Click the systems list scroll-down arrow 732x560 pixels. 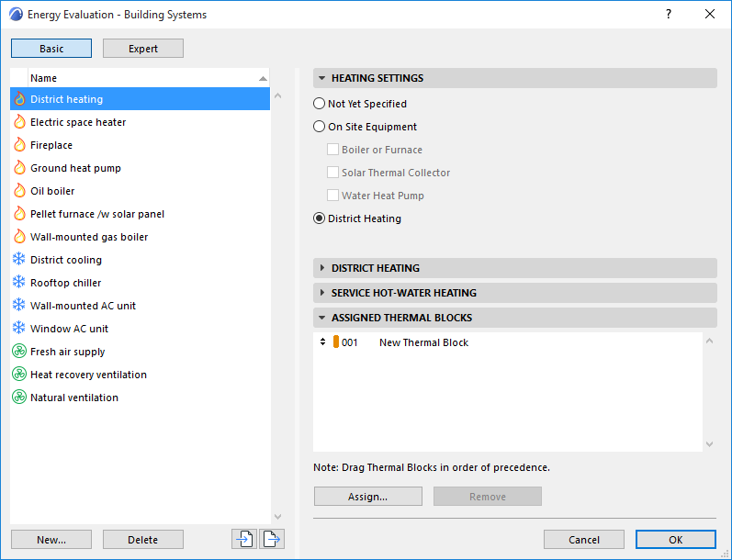pos(277,516)
